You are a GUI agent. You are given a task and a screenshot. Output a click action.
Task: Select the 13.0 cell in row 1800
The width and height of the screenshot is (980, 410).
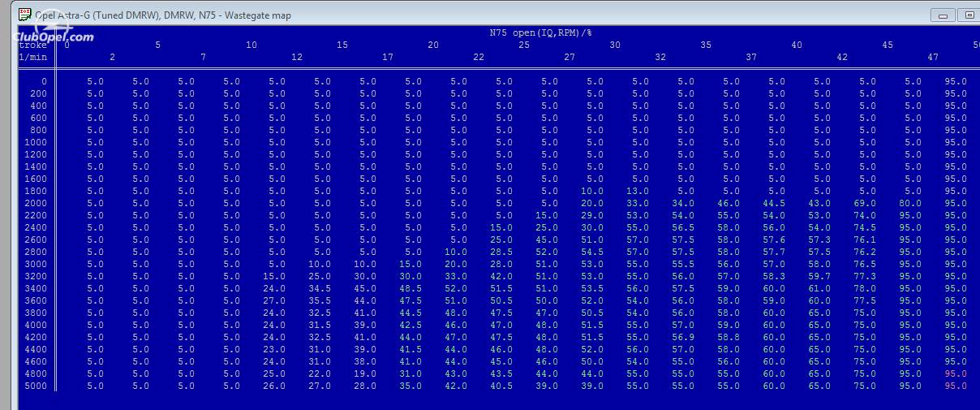pos(638,192)
